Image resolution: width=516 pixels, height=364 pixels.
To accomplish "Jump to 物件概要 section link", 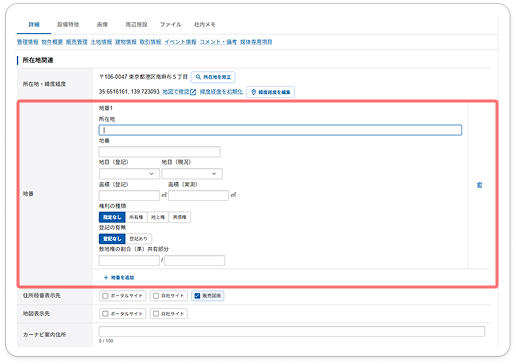I will tap(52, 42).
